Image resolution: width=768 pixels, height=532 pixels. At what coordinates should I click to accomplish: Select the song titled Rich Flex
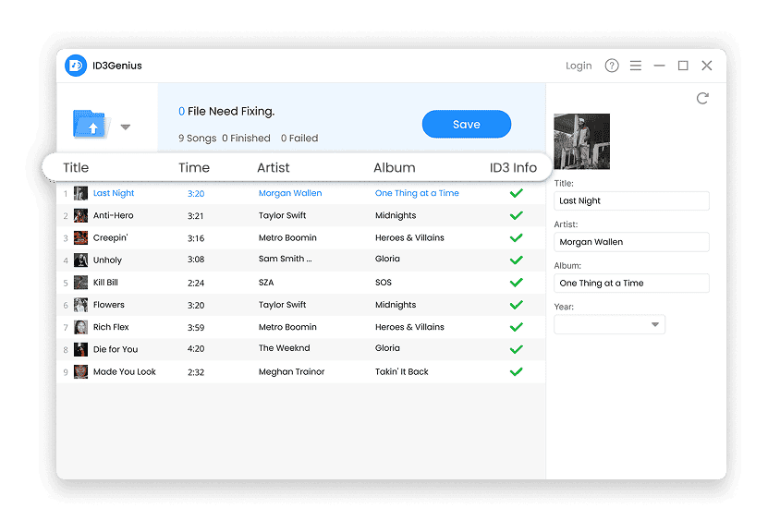coord(111,327)
